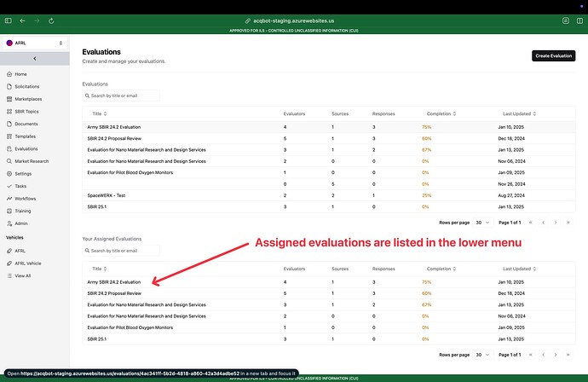588x382 pixels.
Task: Open Solicitations from the sidebar
Action: pos(27,87)
